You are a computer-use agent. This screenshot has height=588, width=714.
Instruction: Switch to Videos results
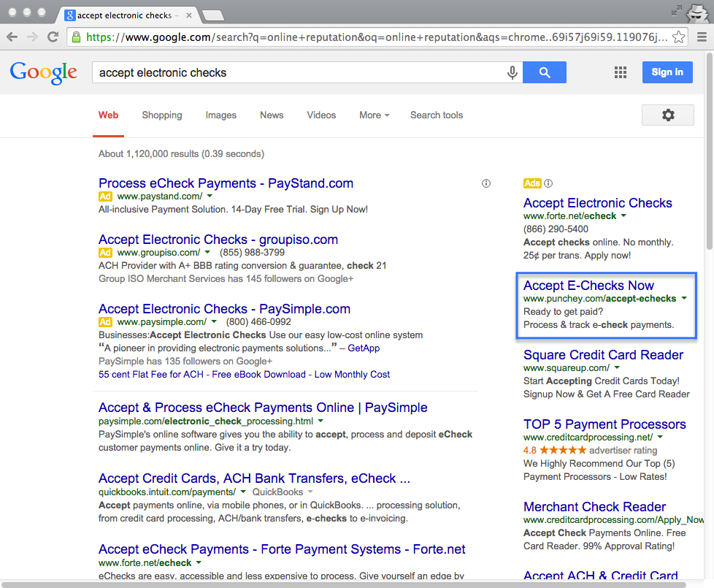(321, 115)
